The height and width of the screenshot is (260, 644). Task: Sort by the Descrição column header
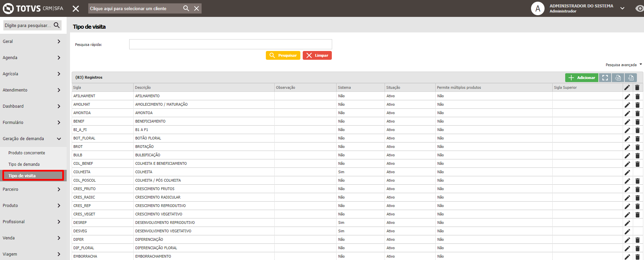point(204,87)
